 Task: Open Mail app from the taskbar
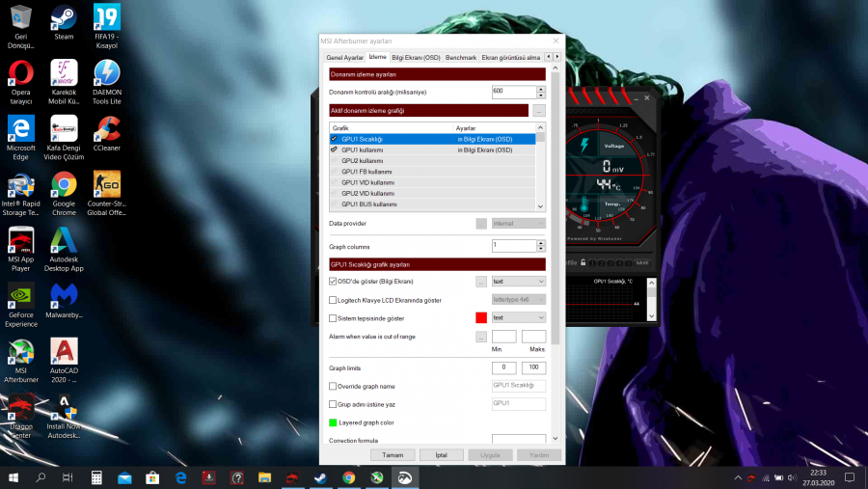point(124,477)
